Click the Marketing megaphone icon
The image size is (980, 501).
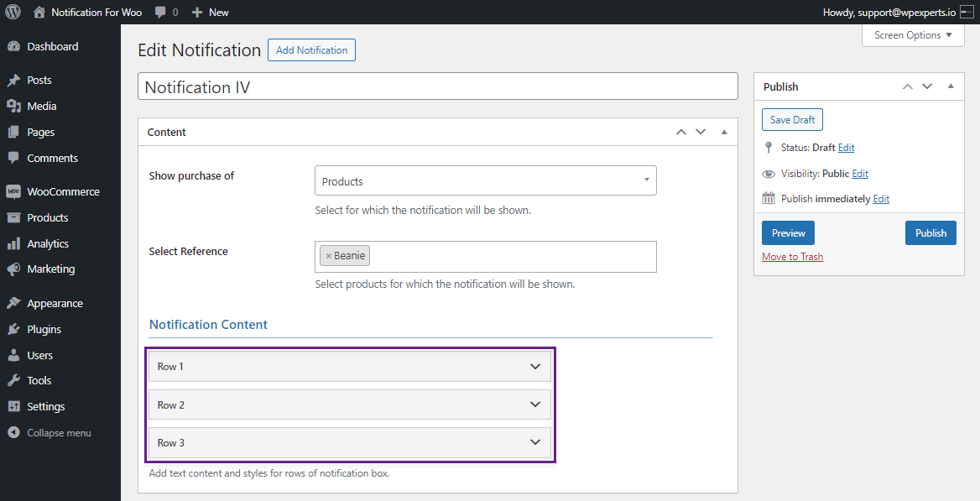[x=13, y=269]
